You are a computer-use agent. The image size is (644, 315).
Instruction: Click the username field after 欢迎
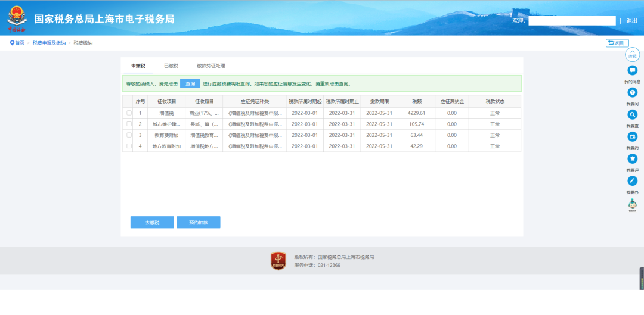point(572,20)
